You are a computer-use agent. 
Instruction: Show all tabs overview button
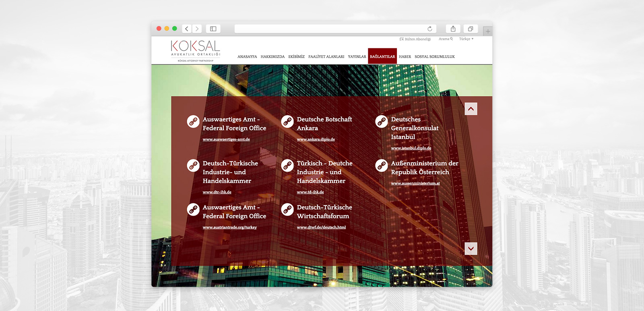(471, 29)
